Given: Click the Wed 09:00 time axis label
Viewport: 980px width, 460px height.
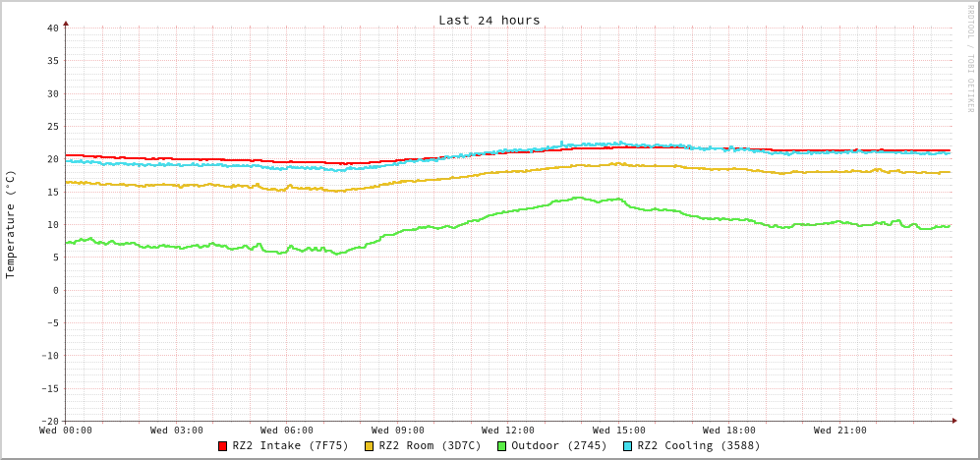Looking at the screenshot, I should [x=398, y=431].
